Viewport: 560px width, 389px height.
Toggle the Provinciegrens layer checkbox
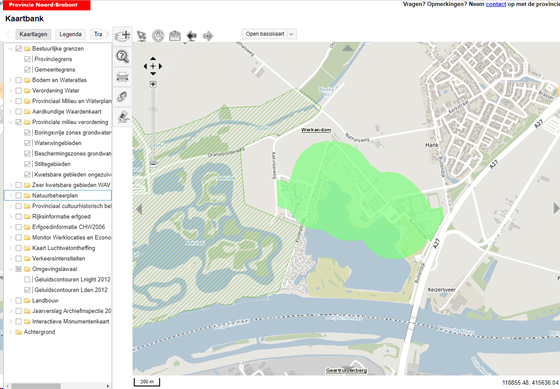click(x=27, y=59)
